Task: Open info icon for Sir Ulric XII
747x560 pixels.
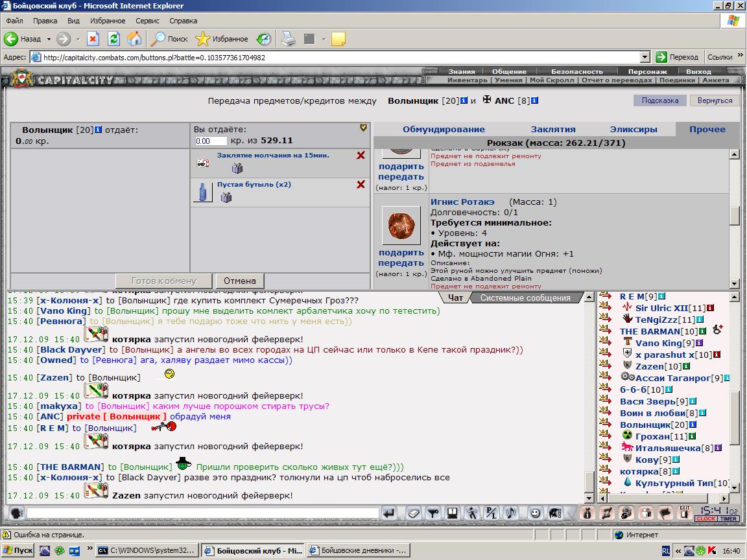Action: click(710, 308)
